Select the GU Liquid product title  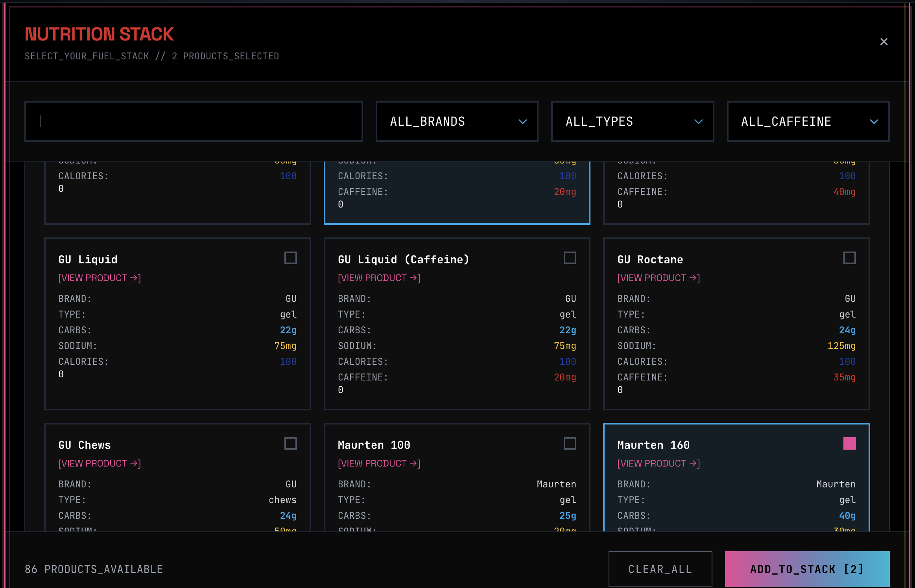88,259
